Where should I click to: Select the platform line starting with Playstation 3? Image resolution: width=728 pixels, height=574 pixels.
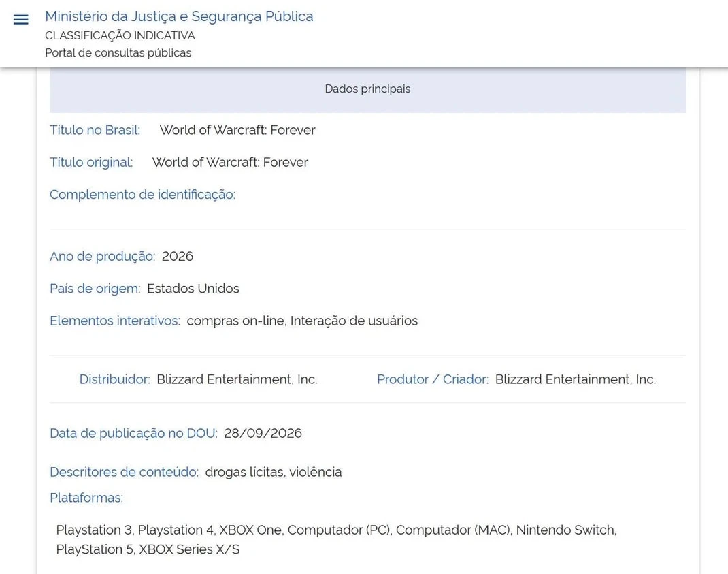click(336, 530)
